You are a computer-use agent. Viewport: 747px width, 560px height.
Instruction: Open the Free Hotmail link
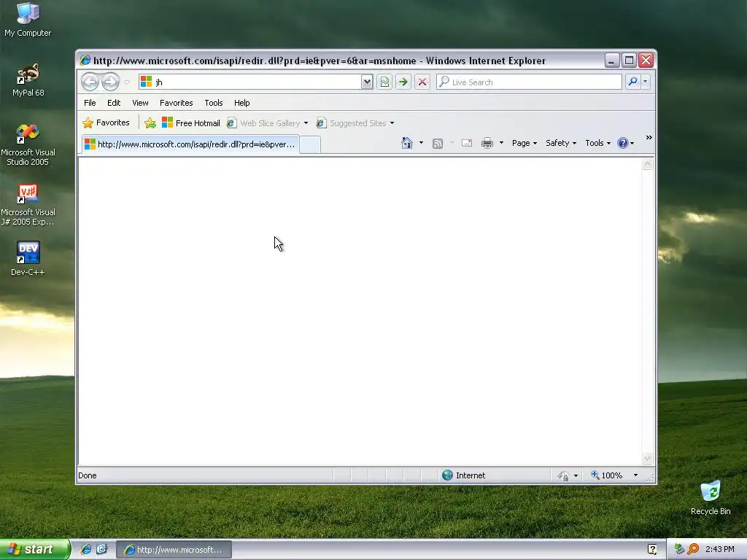[191, 122]
